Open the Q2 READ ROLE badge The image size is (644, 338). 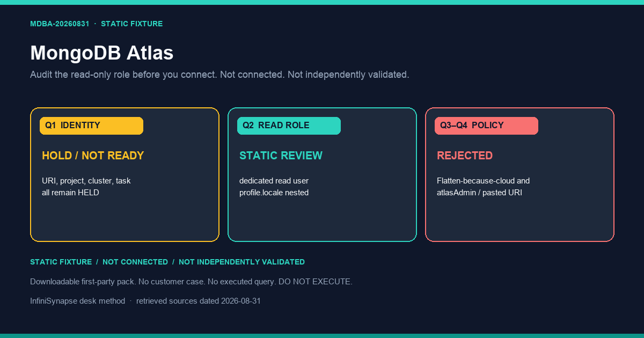coord(289,126)
